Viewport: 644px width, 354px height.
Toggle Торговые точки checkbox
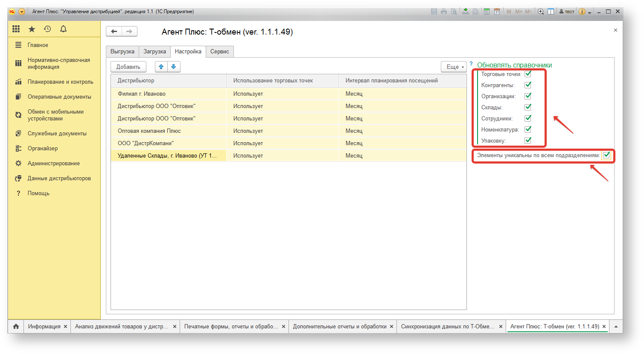[x=528, y=73]
